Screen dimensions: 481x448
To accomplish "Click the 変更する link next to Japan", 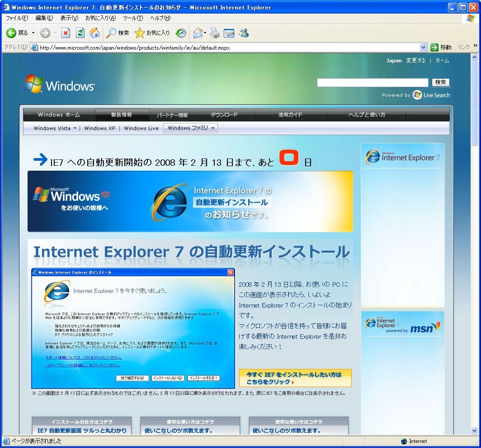I will [415, 61].
